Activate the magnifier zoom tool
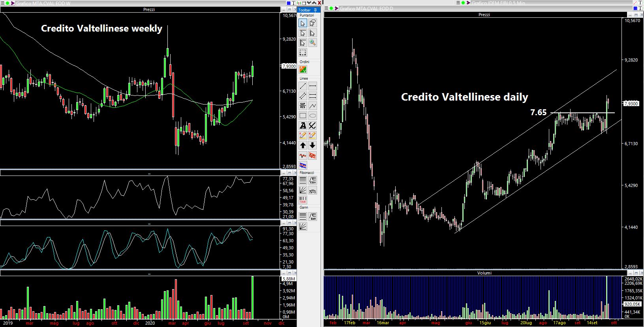The height and width of the screenshot is (327, 644). [312, 43]
